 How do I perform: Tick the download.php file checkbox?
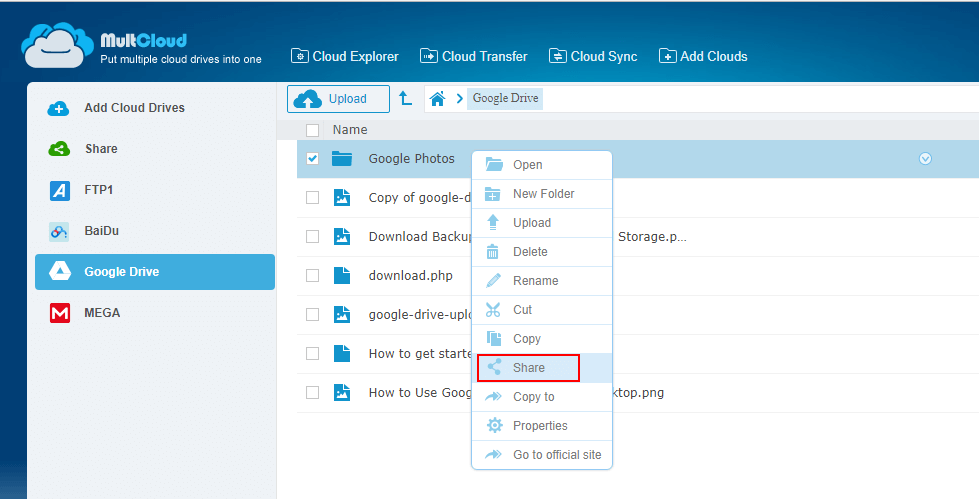pyautogui.click(x=313, y=275)
